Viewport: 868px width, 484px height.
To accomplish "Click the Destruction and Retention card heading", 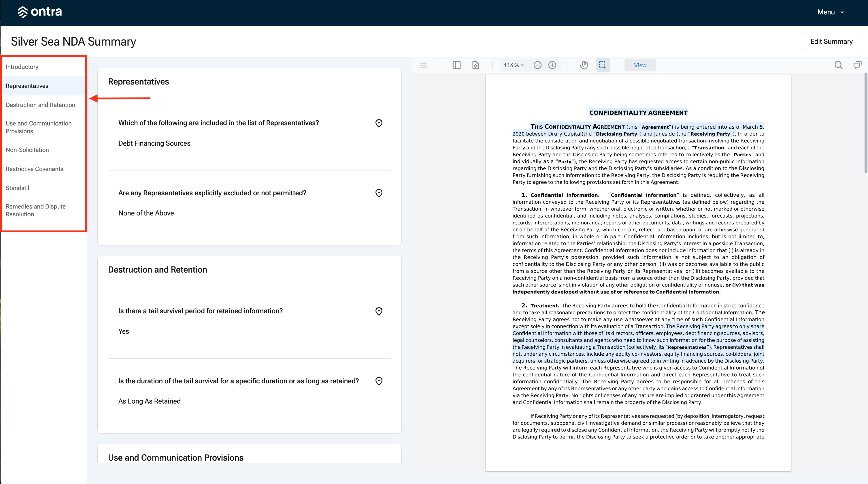I will pyautogui.click(x=157, y=270).
